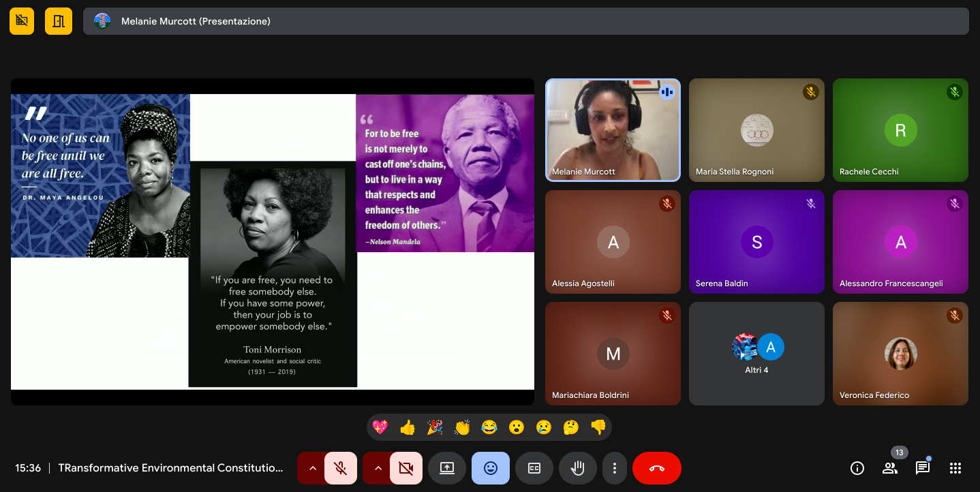980x492 pixels.
Task: Expand video settings chevron
Action: (x=378, y=468)
